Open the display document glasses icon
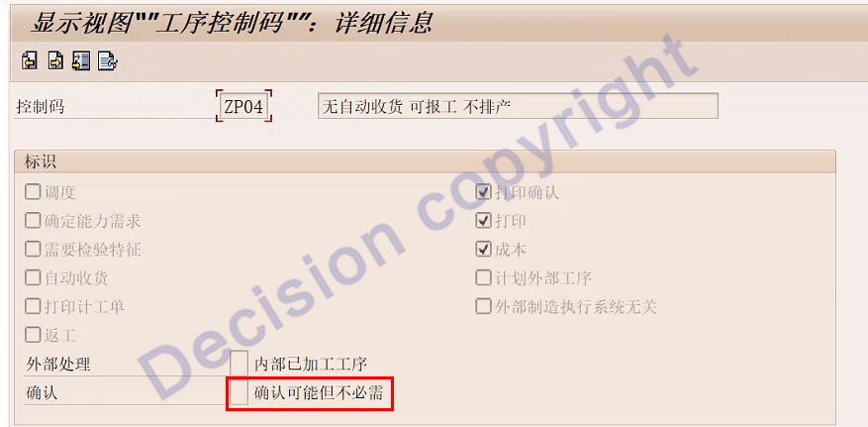Screen dimensions: 868x427 [108, 60]
